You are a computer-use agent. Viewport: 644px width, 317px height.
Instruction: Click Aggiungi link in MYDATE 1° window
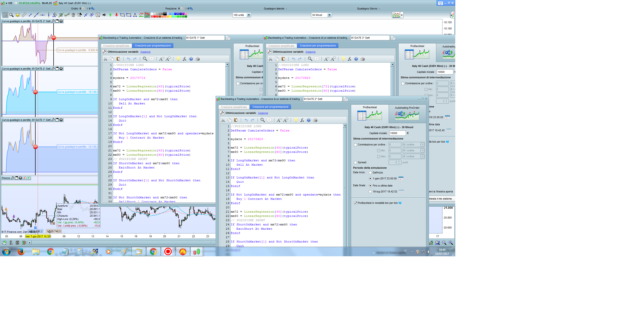point(145,52)
